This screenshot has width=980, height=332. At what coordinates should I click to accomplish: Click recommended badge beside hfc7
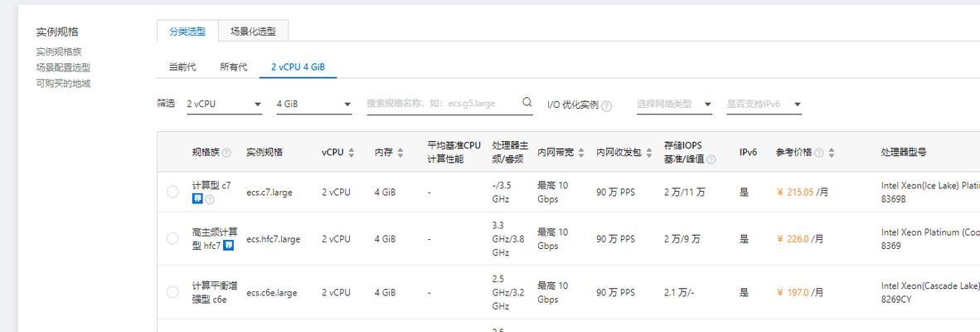point(228,246)
